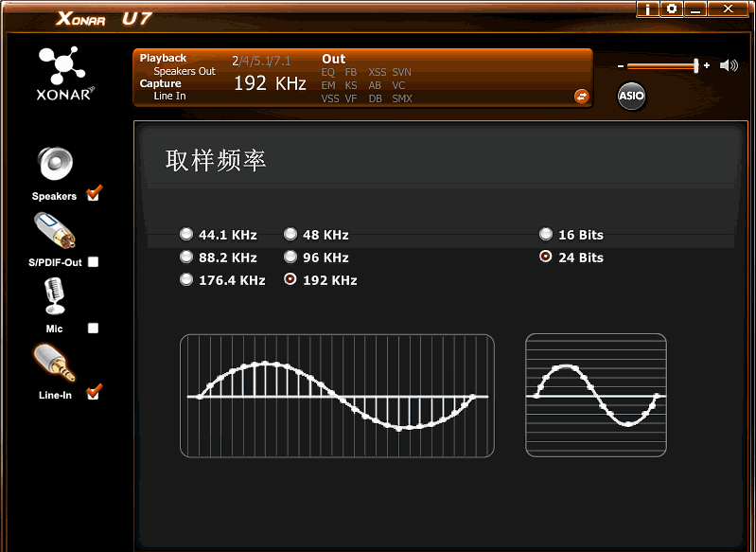756x552 pixels.
Task: Enable the Mic checkbox
Action: click(x=93, y=329)
